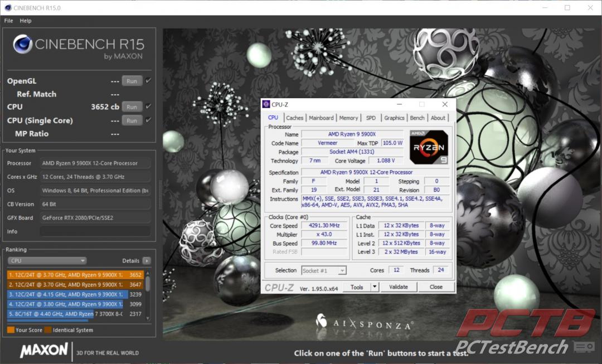602x364 pixels.
Task: Click the Bus Speed value 99.80 MHz
Action: pyautogui.click(x=324, y=243)
